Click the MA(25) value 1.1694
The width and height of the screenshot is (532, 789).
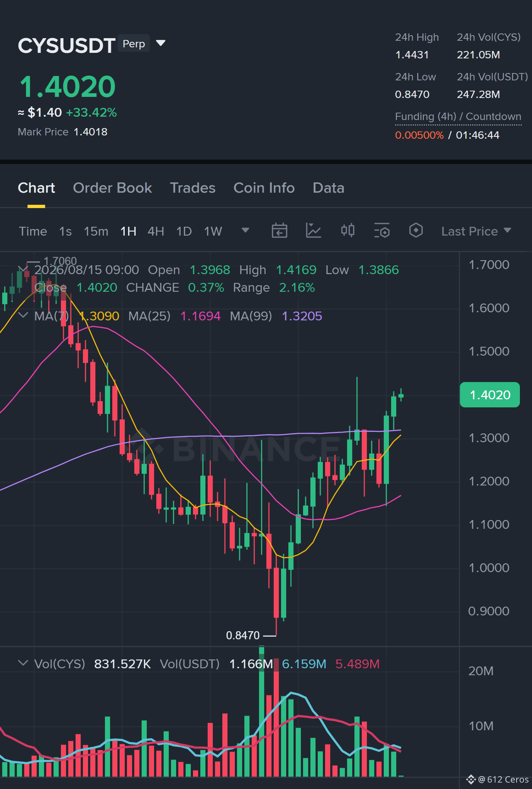pyautogui.click(x=201, y=316)
